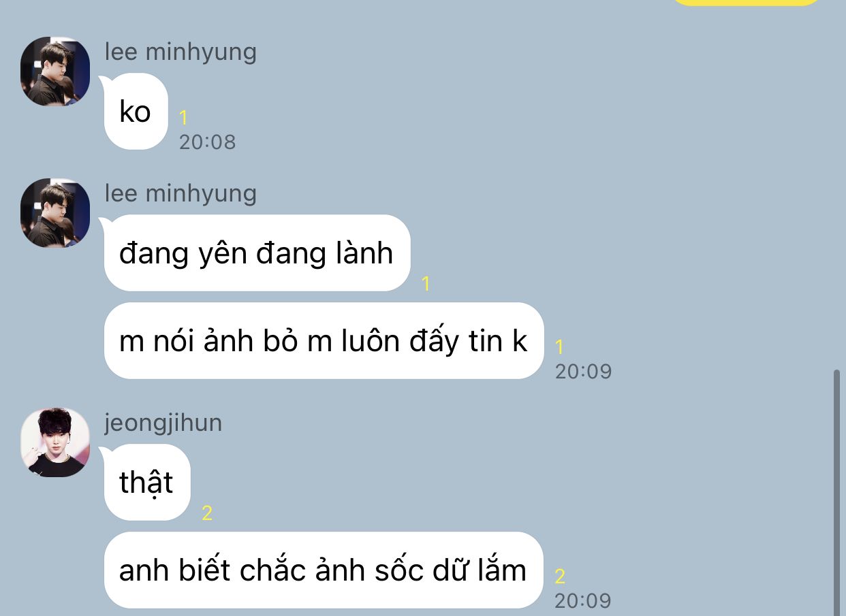Screen dimensions: 846x616
Task: Tap the yellow outgoing message bubble at top
Action: click(747, 3)
